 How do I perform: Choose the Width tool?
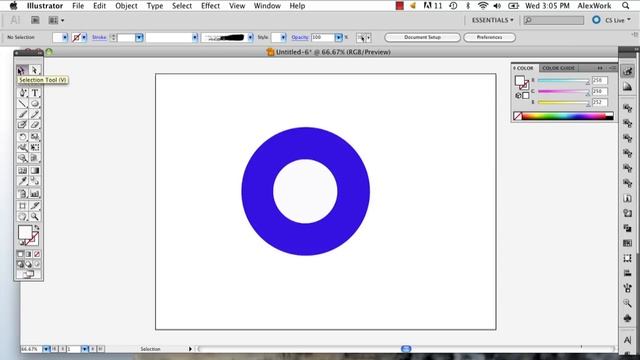22,147
